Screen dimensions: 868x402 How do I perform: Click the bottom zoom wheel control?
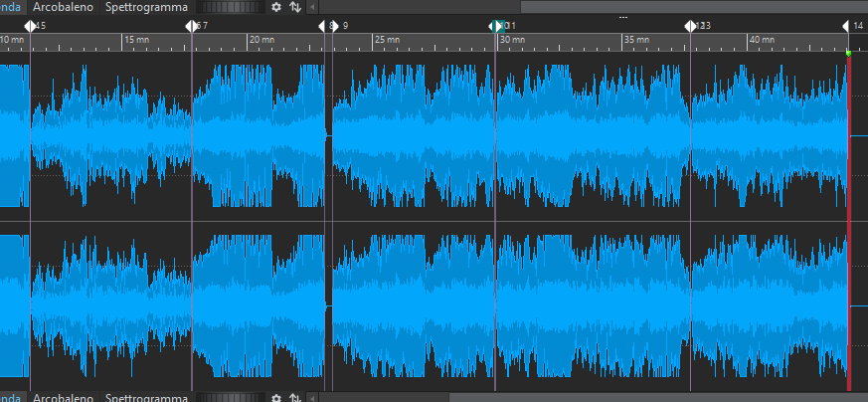click(232, 398)
